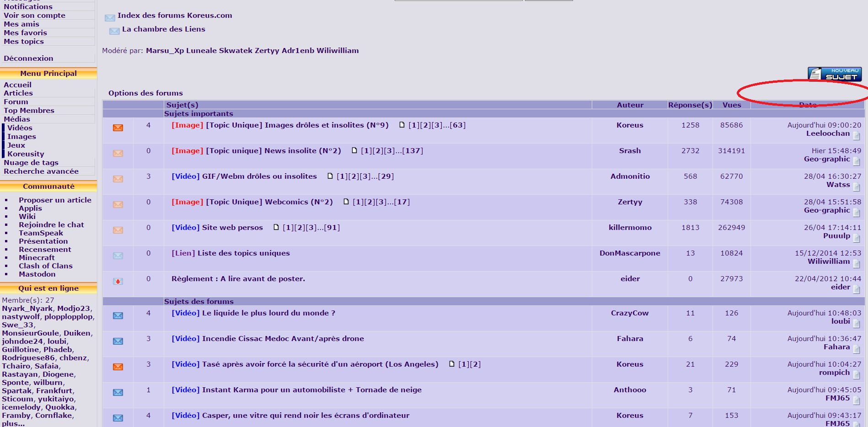Select Forum in the Menu Principal

[16, 102]
